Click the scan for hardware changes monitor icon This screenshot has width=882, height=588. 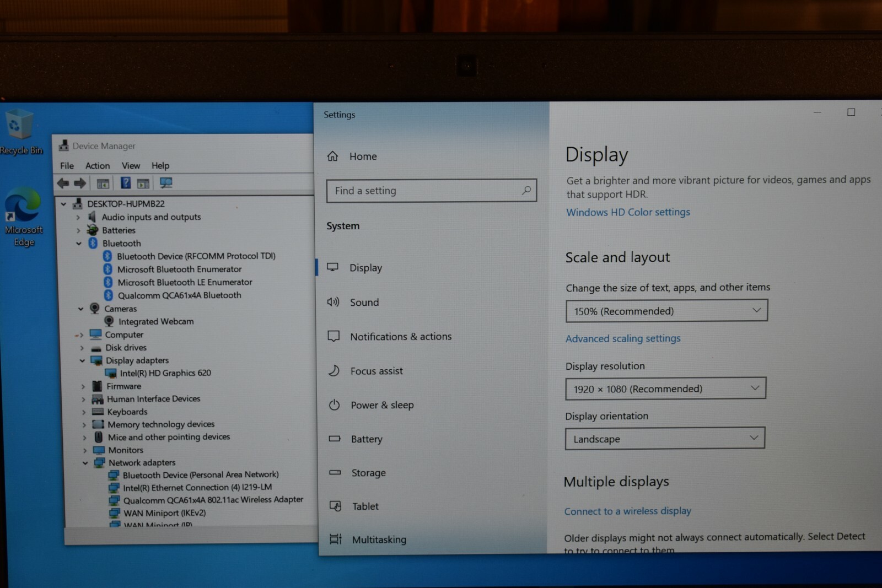tap(166, 182)
